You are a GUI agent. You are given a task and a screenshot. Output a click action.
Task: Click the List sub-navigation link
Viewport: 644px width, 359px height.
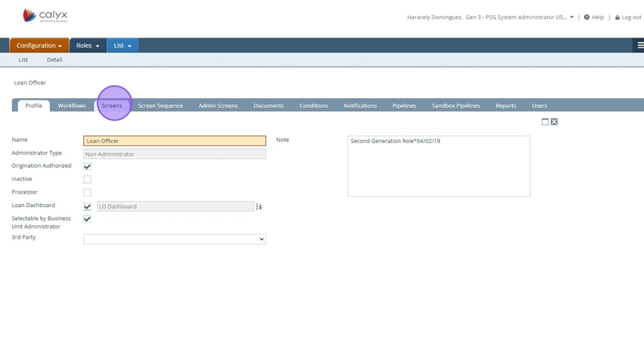23,60
